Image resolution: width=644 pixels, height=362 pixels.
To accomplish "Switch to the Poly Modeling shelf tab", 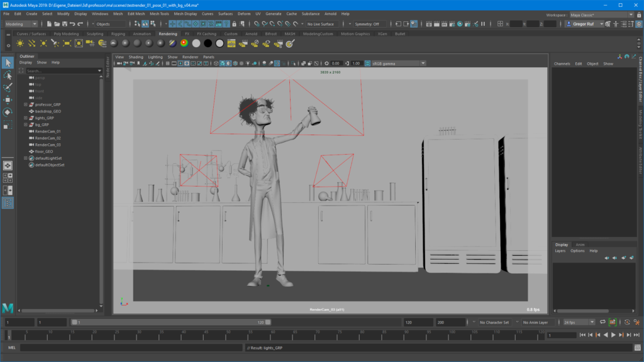I will tap(66, 34).
